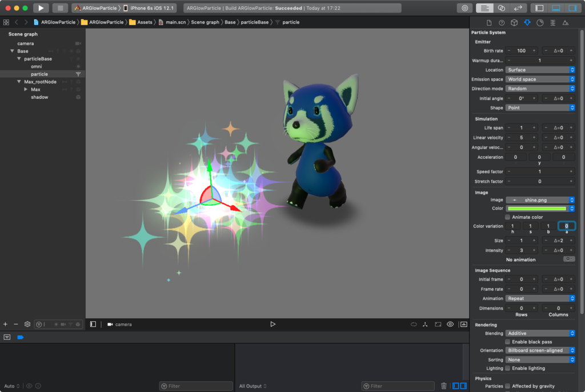Open the Scene inspector tab
The width and height of the screenshot is (585, 392).
click(566, 23)
